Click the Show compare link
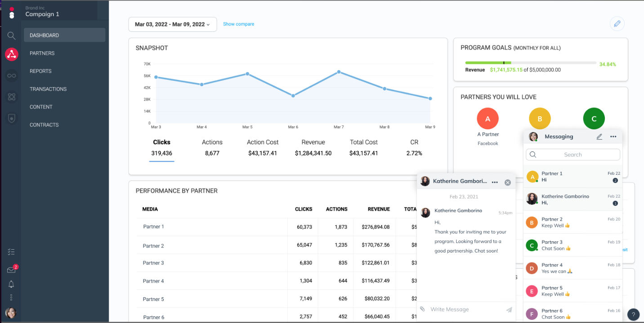The image size is (644, 323). click(238, 24)
